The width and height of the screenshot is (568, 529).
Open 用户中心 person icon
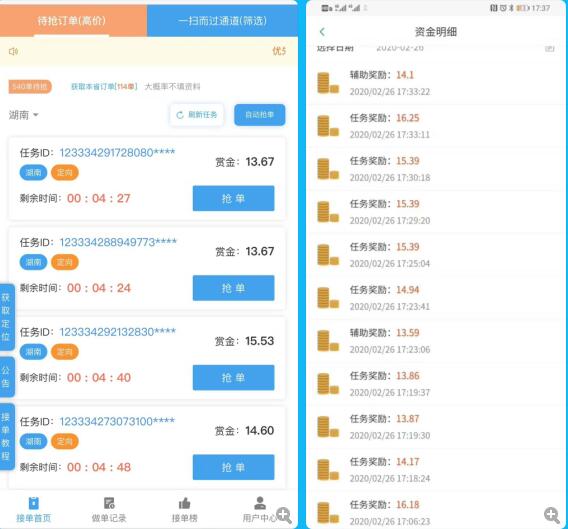click(260, 503)
